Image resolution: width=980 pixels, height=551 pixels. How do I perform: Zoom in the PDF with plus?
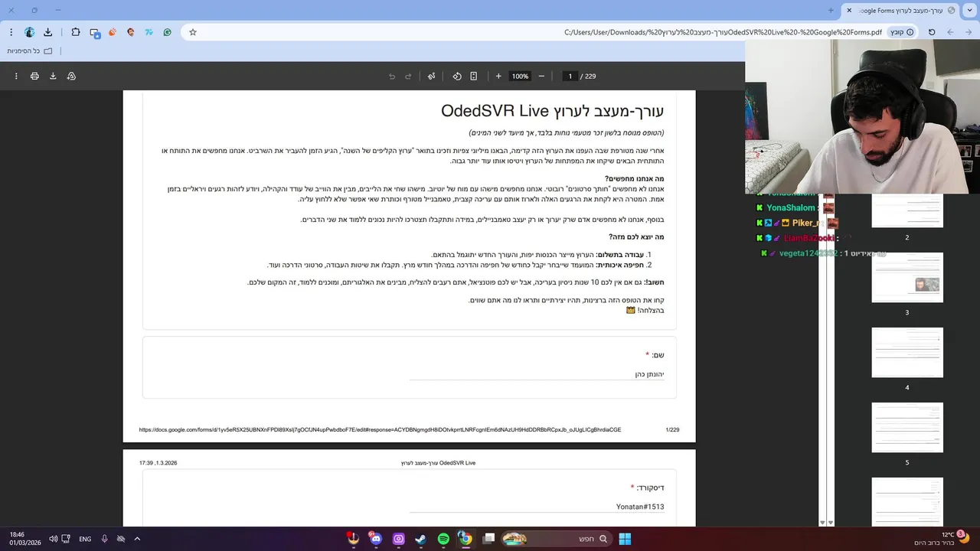pyautogui.click(x=498, y=76)
